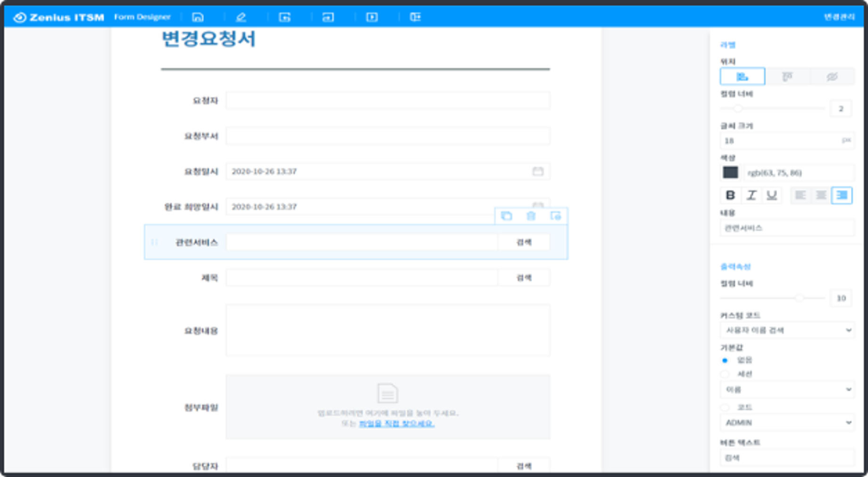Select the 코드 default value radio

(725, 407)
